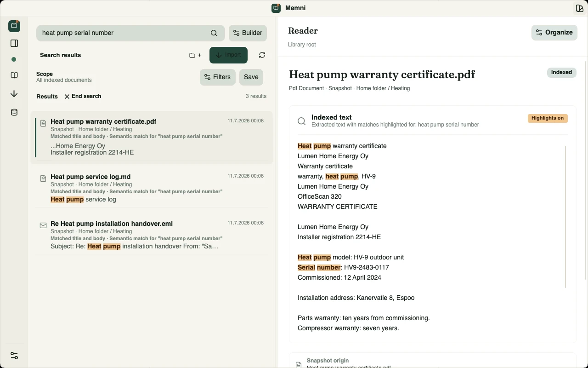
Task: Click file icon in Snapshot origin card
Action: (299, 364)
